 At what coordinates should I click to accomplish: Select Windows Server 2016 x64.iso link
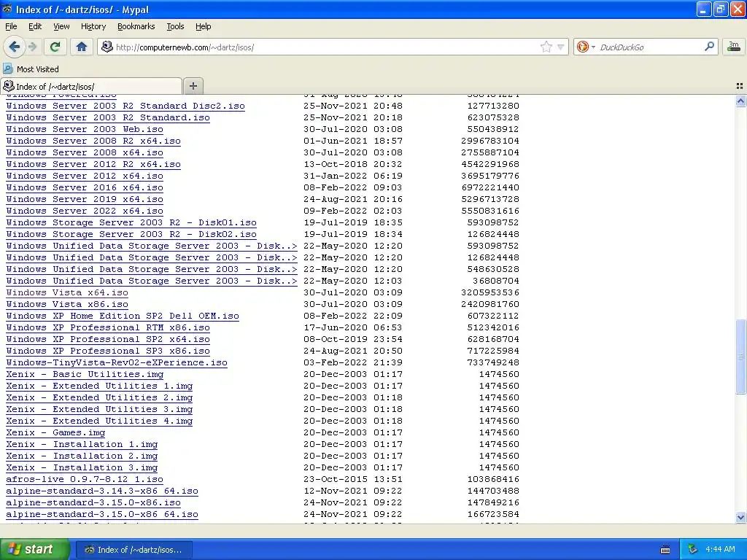tap(85, 187)
